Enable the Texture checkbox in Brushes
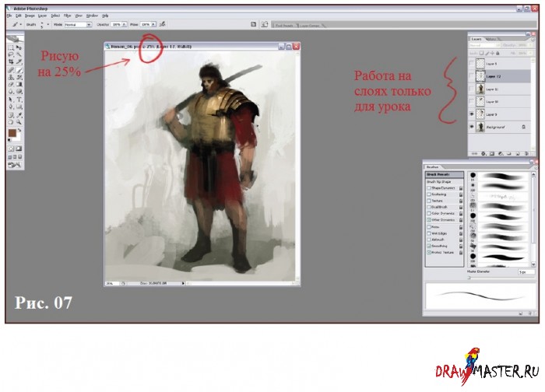The height and width of the screenshot is (392, 545). point(429,201)
